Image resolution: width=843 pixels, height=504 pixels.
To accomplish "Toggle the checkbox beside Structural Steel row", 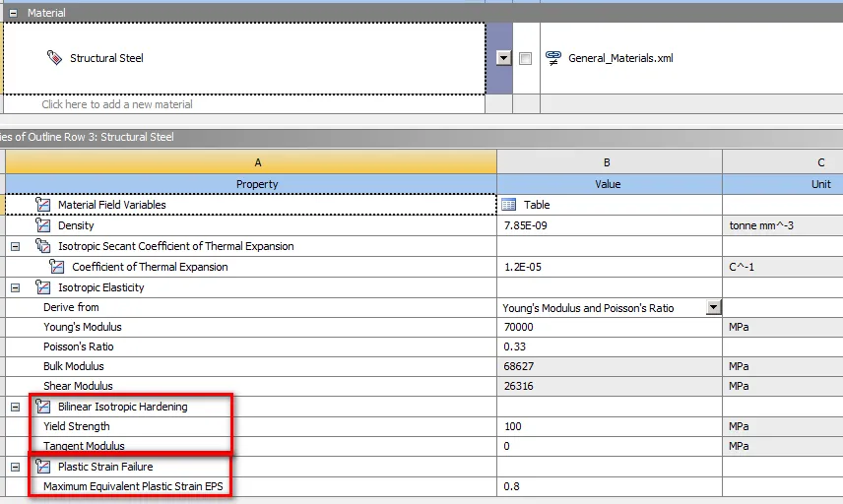I will (x=526, y=59).
